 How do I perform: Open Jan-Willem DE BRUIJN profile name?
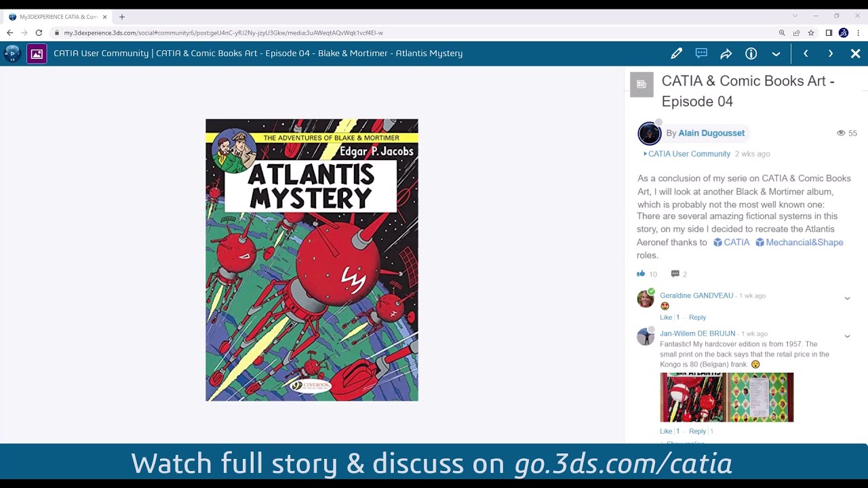(x=697, y=333)
